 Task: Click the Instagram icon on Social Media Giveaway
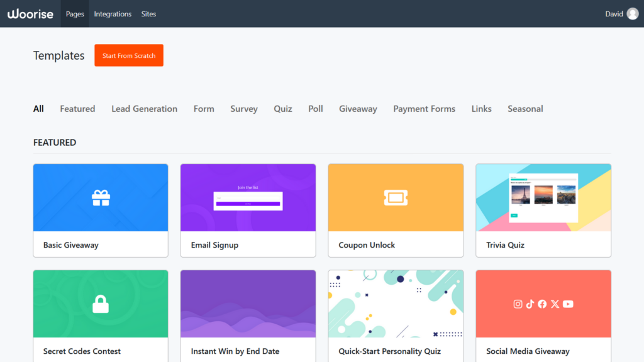518,304
